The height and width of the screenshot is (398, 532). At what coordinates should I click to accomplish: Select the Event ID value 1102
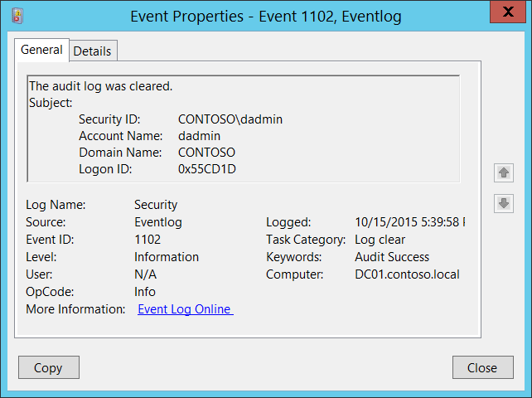coord(148,240)
